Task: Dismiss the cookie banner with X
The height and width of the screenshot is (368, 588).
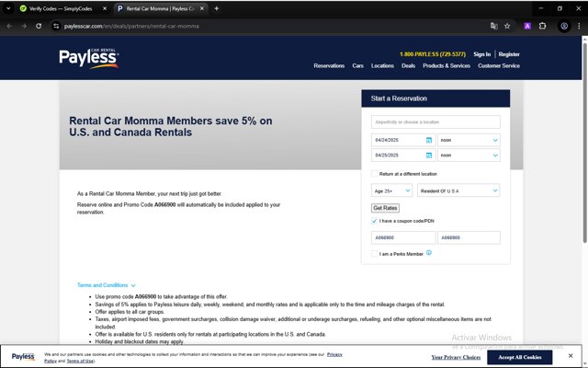Action: click(571, 356)
